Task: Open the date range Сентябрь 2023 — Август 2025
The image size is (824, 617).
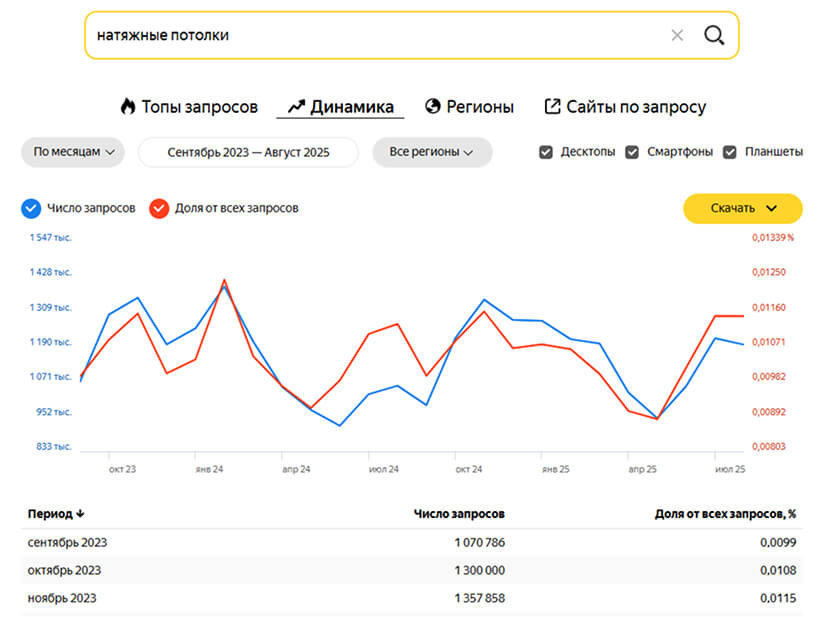Action: tap(248, 152)
